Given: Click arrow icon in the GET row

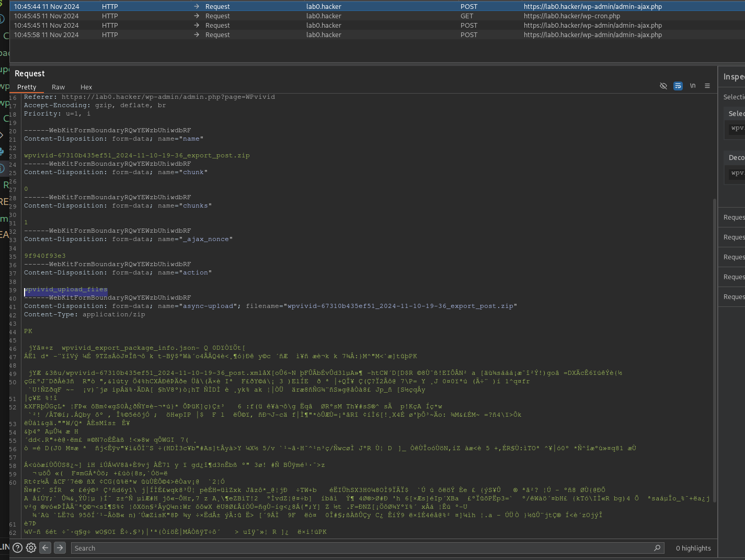Looking at the screenshot, I should point(197,16).
